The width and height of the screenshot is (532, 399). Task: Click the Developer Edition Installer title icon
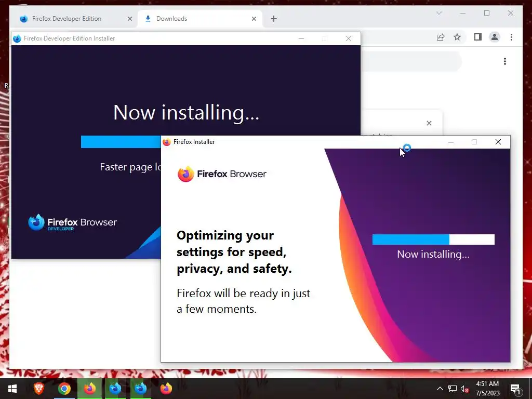click(17, 38)
